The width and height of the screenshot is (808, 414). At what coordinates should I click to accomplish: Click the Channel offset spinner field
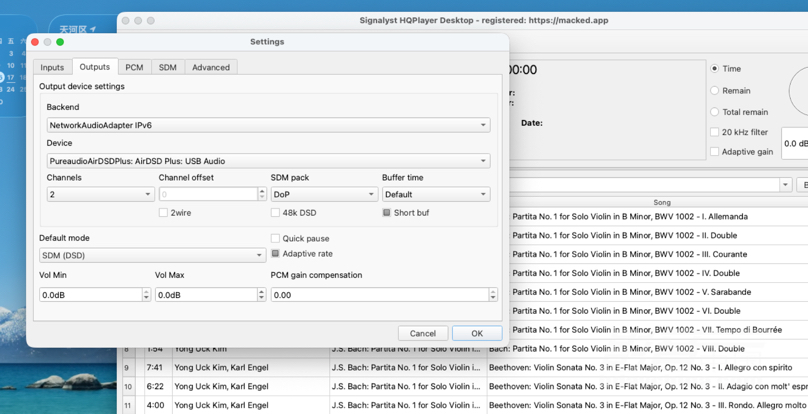coord(208,194)
